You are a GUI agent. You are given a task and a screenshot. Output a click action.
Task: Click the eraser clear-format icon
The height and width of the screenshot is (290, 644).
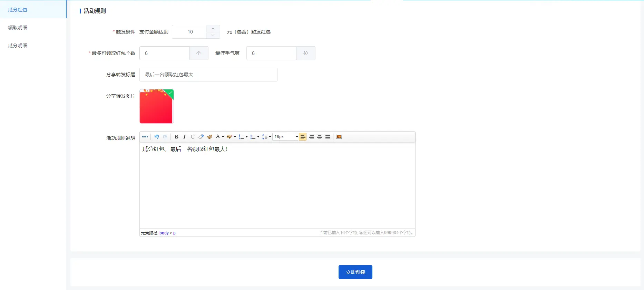coord(201,137)
